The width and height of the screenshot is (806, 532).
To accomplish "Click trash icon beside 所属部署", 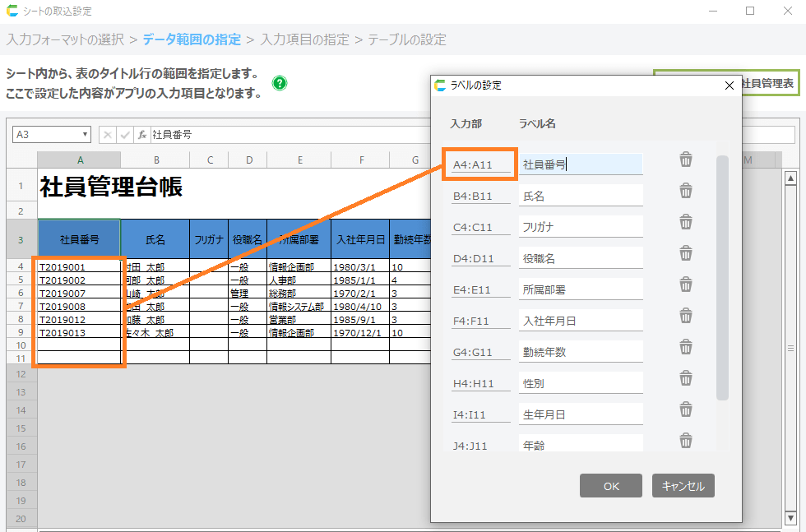I will pyautogui.click(x=686, y=285).
